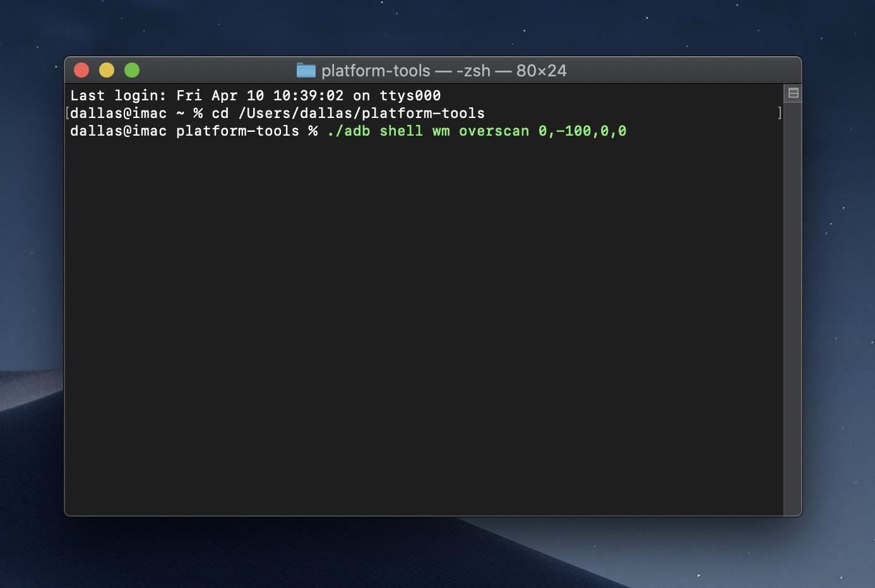Click the terminal's vertical scrollbar track

point(793,309)
